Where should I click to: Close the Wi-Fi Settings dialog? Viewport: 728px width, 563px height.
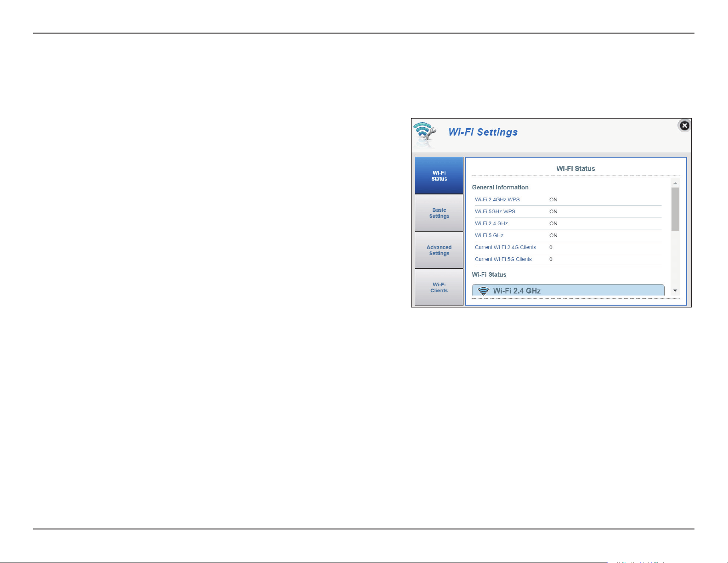pyautogui.click(x=684, y=125)
